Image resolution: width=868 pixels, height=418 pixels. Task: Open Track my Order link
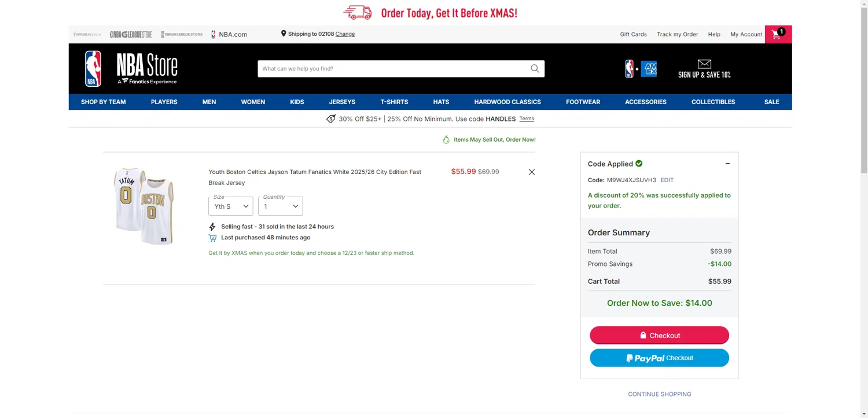click(677, 34)
